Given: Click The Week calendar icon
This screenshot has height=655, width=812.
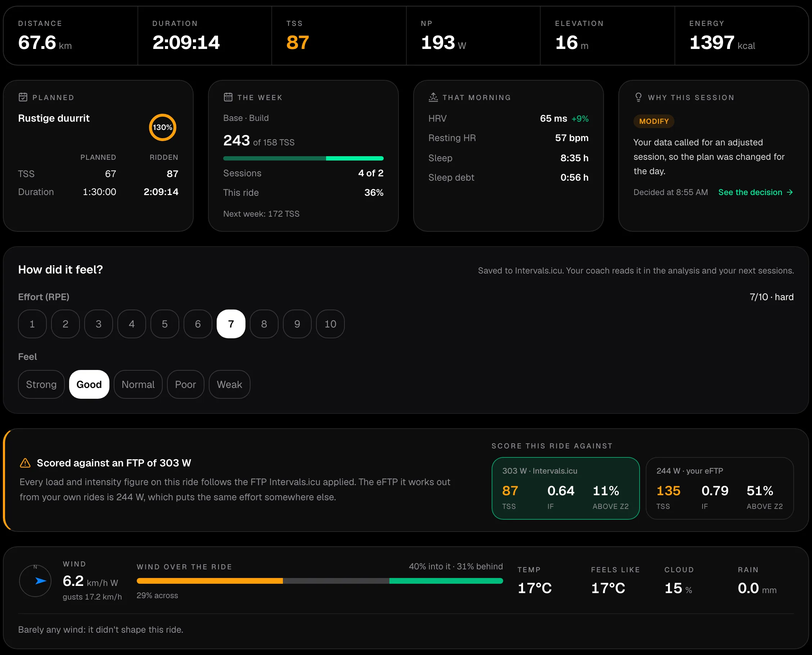Looking at the screenshot, I should [x=228, y=97].
